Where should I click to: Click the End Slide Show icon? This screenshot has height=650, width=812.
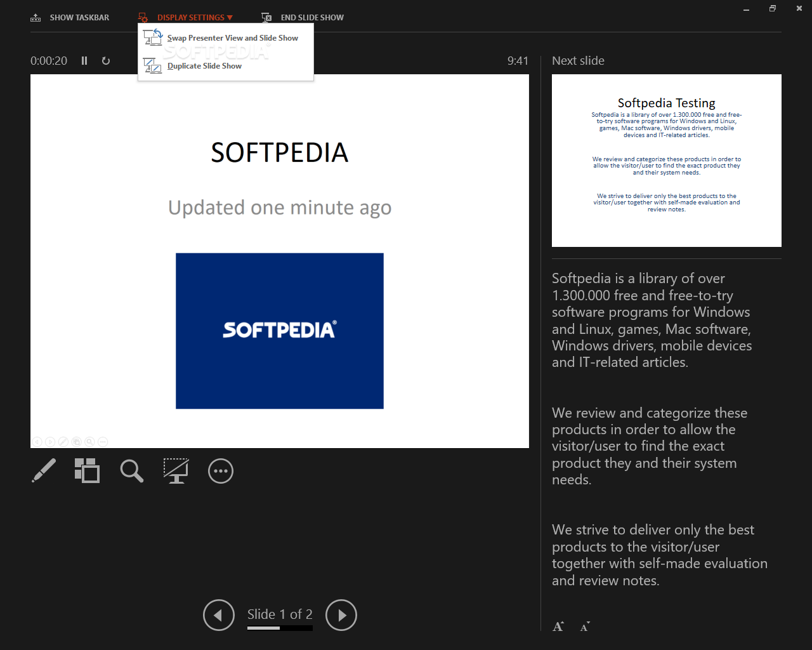click(266, 18)
